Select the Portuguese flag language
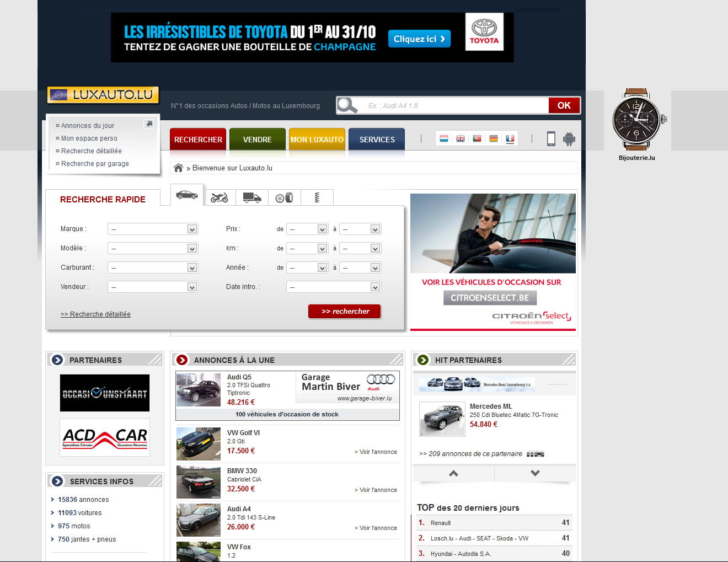The height and width of the screenshot is (562, 728). pyautogui.click(x=477, y=138)
